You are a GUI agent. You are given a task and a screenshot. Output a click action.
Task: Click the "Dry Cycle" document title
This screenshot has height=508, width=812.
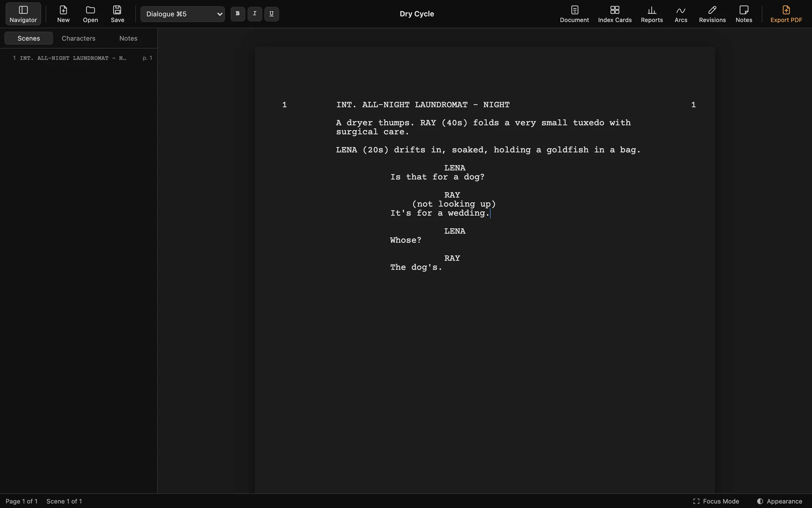point(417,14)
